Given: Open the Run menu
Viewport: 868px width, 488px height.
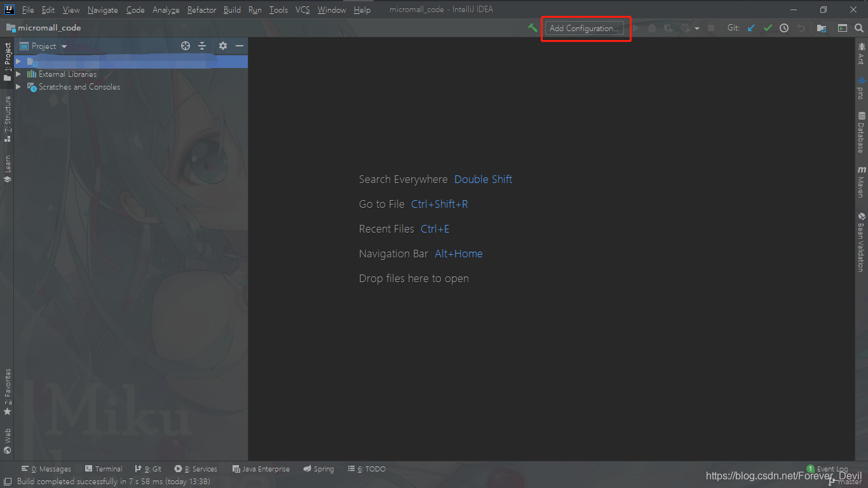Looking at the screenshot, I should pyautogui.click(x=255, y=10).
